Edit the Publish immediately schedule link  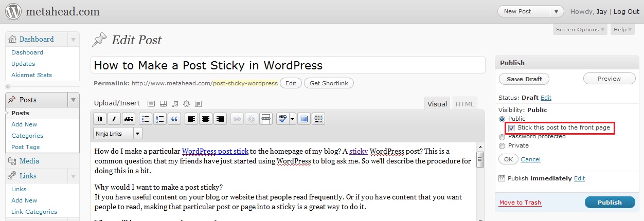tap(579, 178)
